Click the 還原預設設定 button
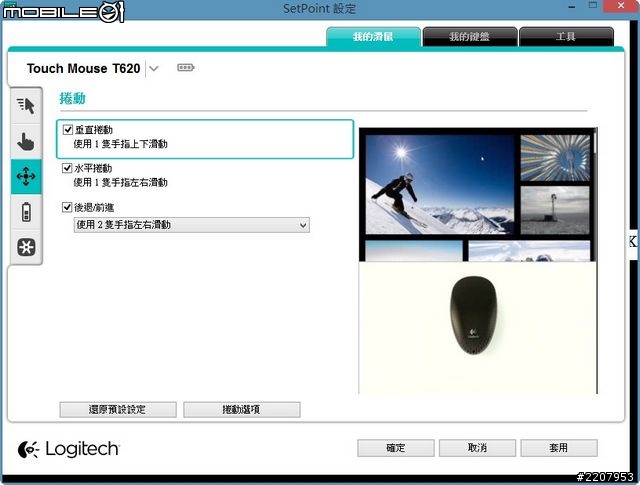Image resolution: width=640 pixels, height=485 pixels. point(118,409)
